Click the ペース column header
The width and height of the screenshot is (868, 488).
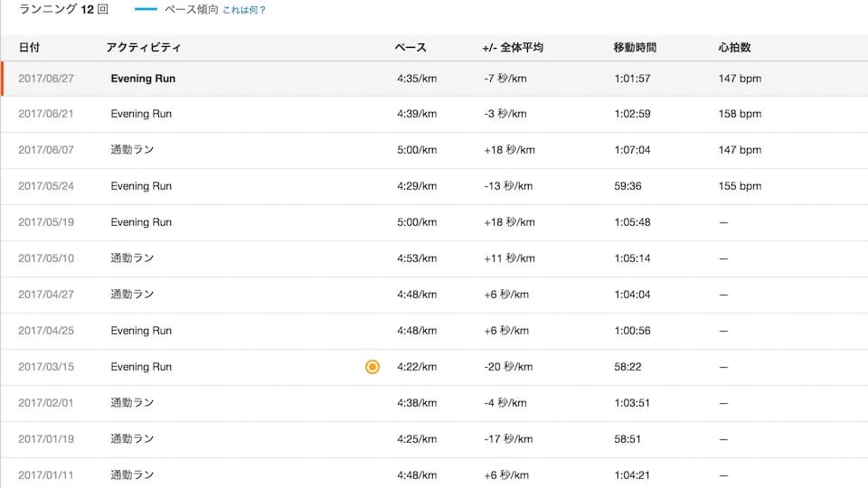pyautogui.click(x=410, y=48)
